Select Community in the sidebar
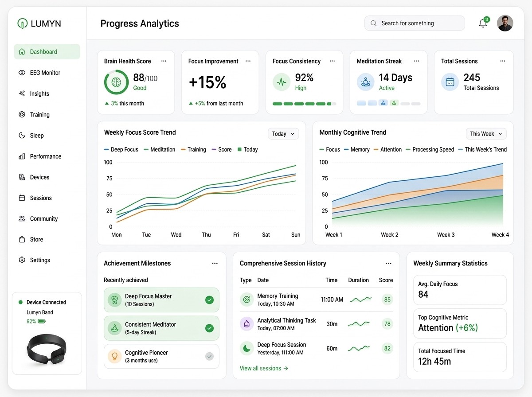 [47, 218]
